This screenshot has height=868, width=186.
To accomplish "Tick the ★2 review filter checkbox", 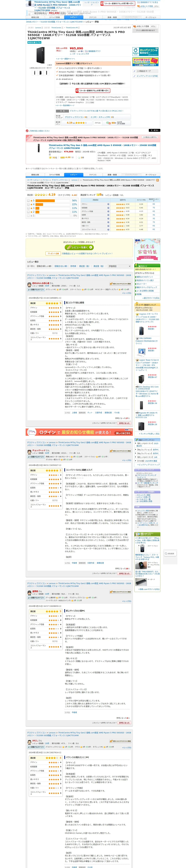I will click(28, 212).
